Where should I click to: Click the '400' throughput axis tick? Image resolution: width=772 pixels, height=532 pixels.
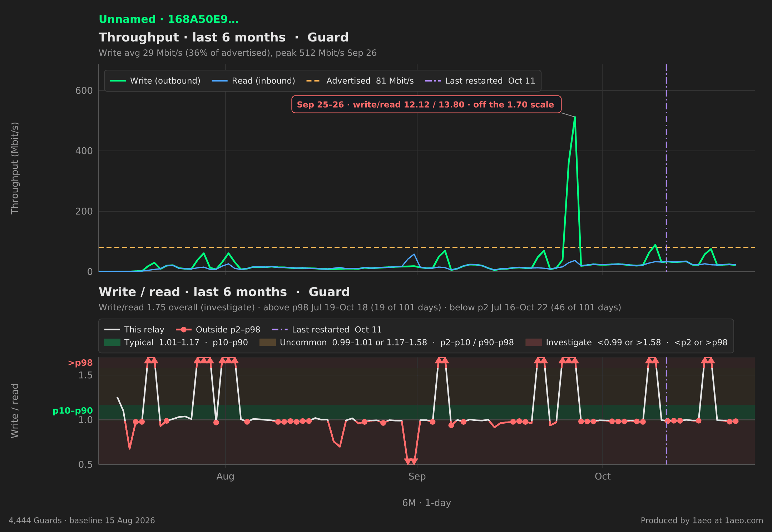(84, 151)
